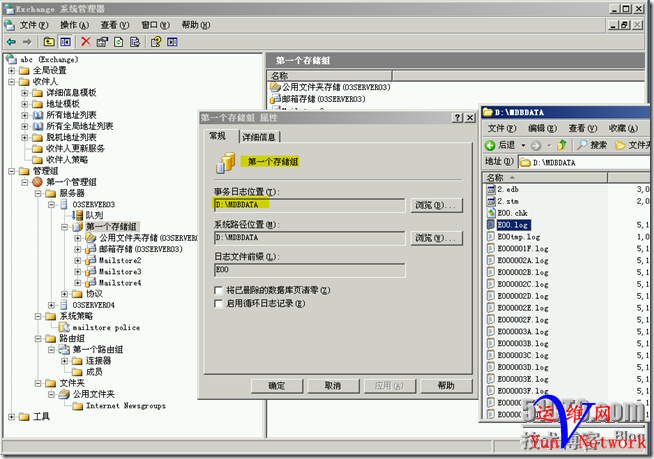Image resolution: width=654 pixels, height=459 pixels.
Task: Open the File menu in Exchange manager
Action: pyautogui.click(x=34, y=25)
